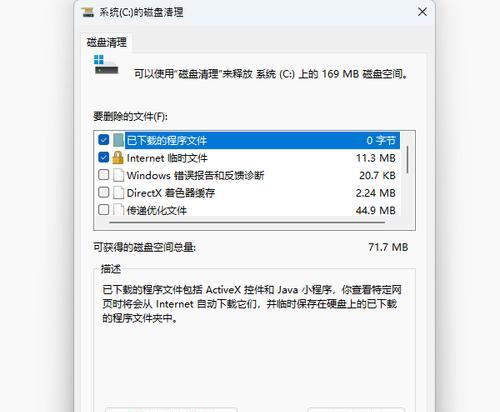Uncheck the Internet 临时文件 checkbox
This screenshot has height=412, width=500.
[104, 157]
